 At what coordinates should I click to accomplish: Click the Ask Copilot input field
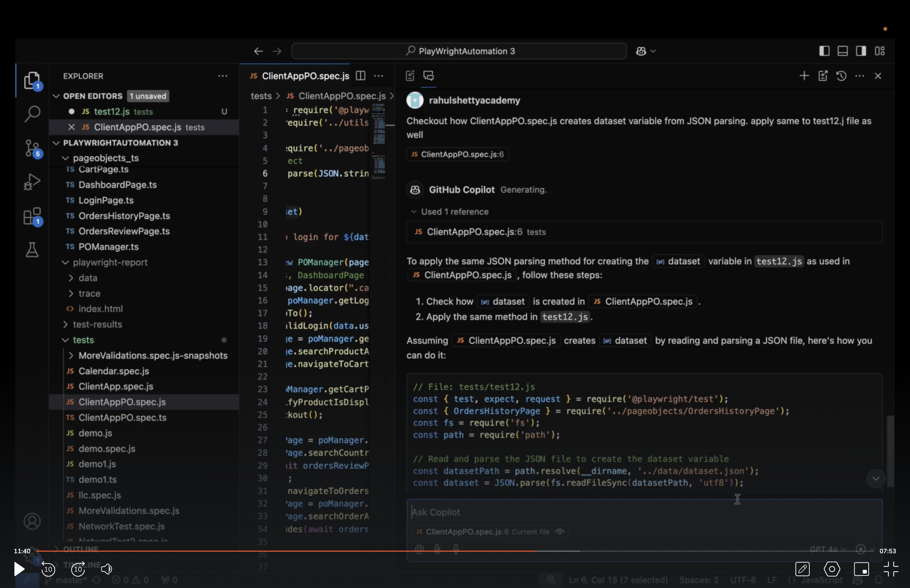pos(644,512)
